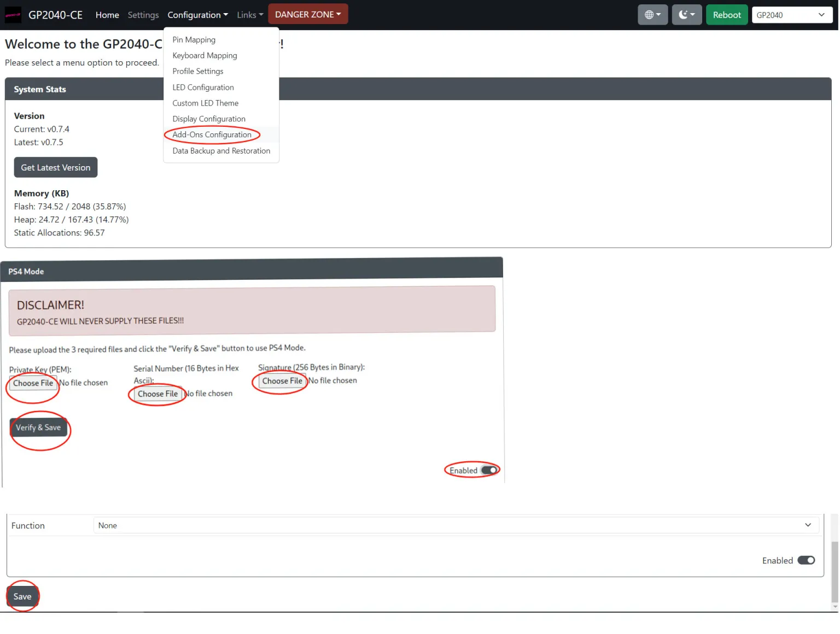840x634 pixels.
Task: Click the vertical scrollbar on right
Action: (x=834, y=571)
